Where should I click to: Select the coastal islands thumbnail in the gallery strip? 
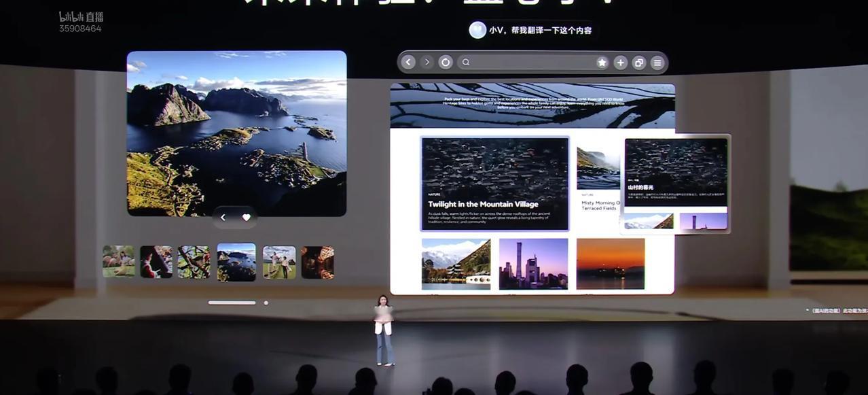click(x=236, y=262)
